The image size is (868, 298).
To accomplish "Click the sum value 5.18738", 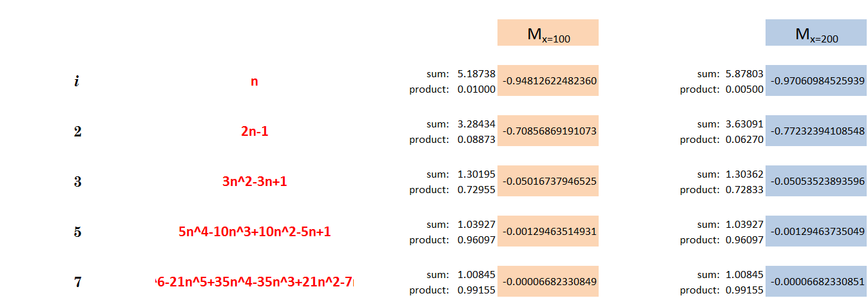I will [476, 74].
